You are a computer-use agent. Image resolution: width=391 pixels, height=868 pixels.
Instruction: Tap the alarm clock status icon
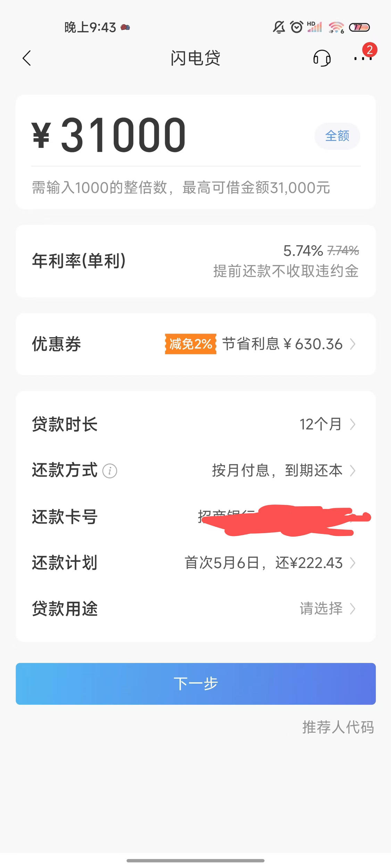coord(297,27)
